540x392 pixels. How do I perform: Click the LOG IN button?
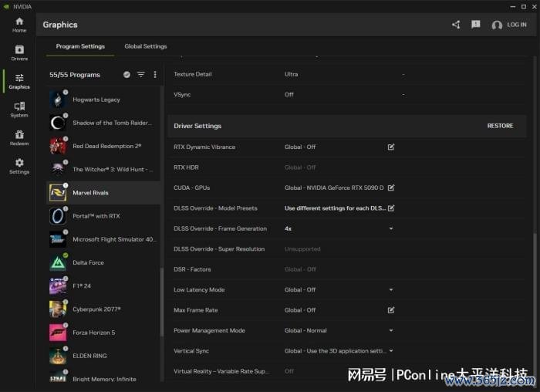[509, 25]
